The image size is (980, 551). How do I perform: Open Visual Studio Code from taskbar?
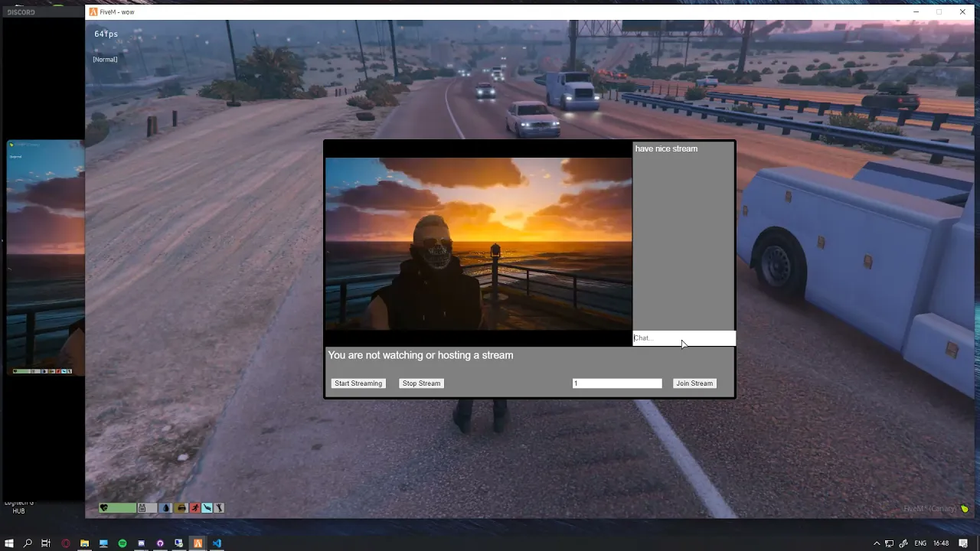coord(217,543)
